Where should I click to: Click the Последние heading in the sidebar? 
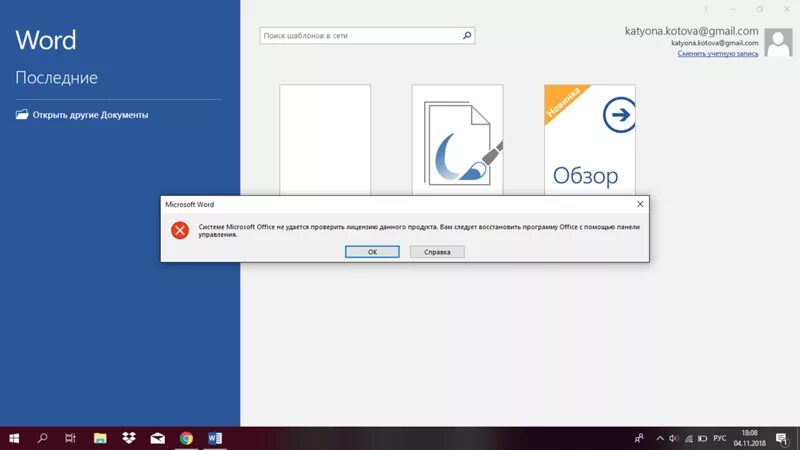(56, 78)
